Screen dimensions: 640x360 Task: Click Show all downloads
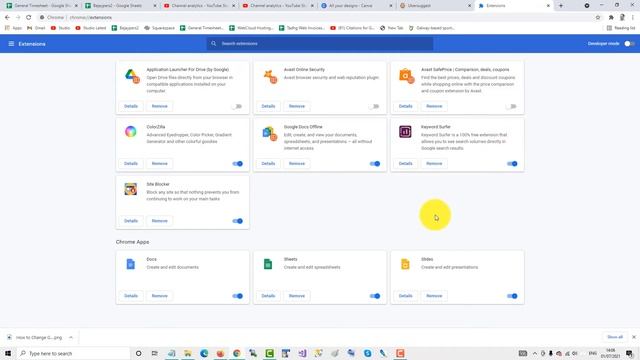pyautogui.click(x=615, y=337)
